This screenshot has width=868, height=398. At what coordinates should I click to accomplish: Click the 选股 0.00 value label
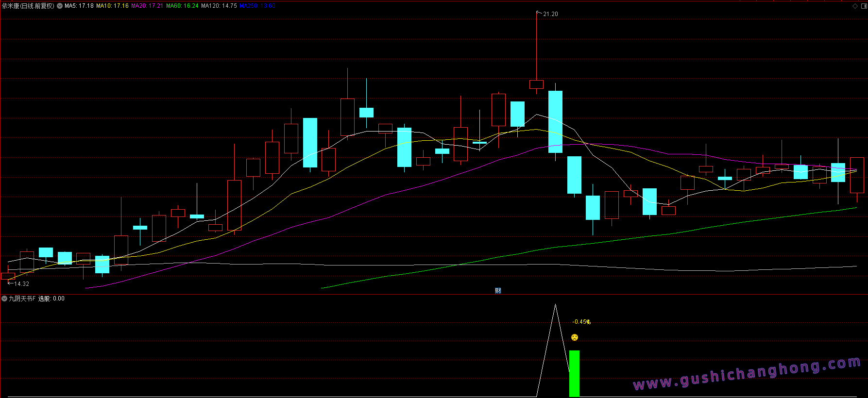pyautogui.click(x=51, y=298)
